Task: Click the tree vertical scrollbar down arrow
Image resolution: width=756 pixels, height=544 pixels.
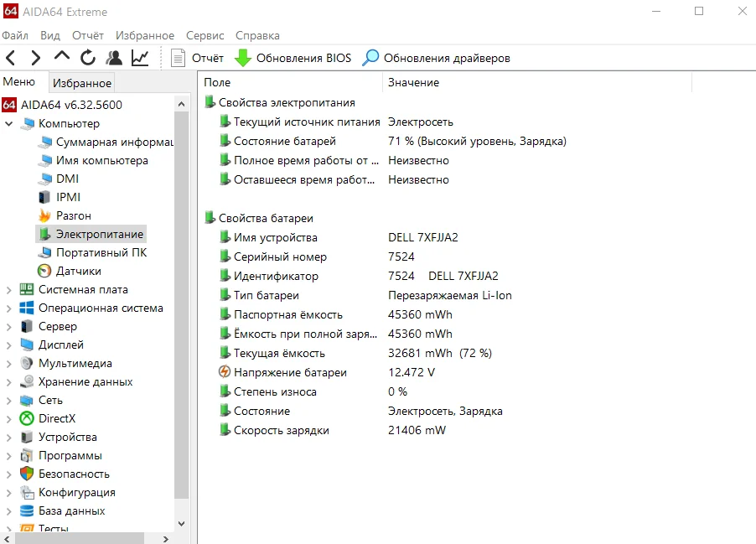Action: click(x=181, y=524)
